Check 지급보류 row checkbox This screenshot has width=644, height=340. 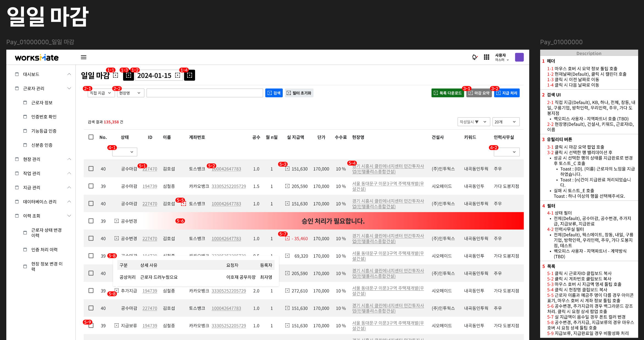(91, 325)
